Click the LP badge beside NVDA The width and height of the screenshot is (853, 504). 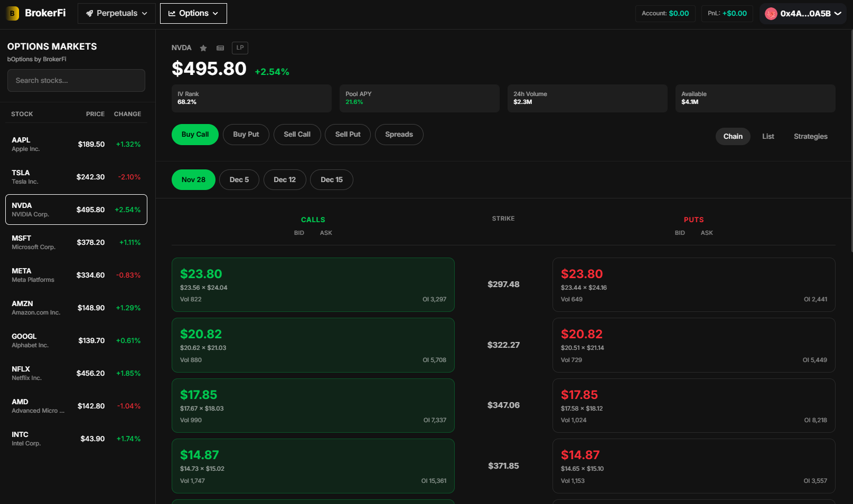point(240,47)
